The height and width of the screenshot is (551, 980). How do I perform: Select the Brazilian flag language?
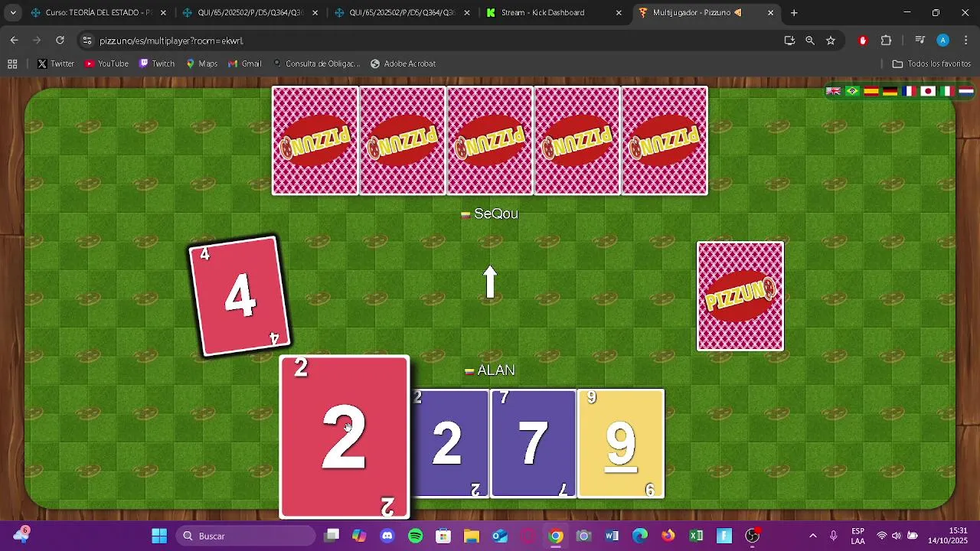pos(852,91)
